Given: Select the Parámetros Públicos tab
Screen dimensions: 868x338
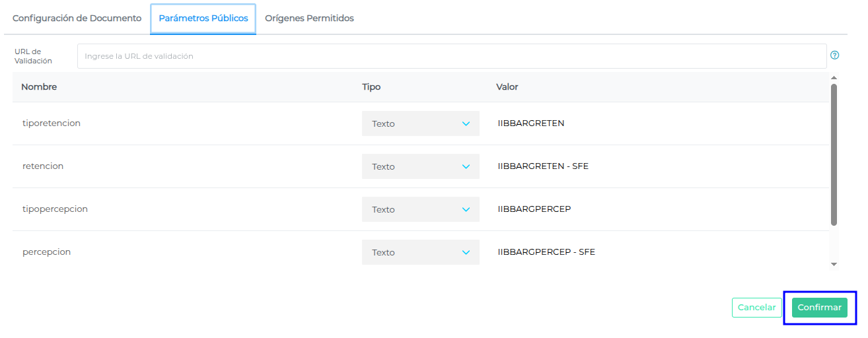Looking at the screenshot, I should (203, 18).
